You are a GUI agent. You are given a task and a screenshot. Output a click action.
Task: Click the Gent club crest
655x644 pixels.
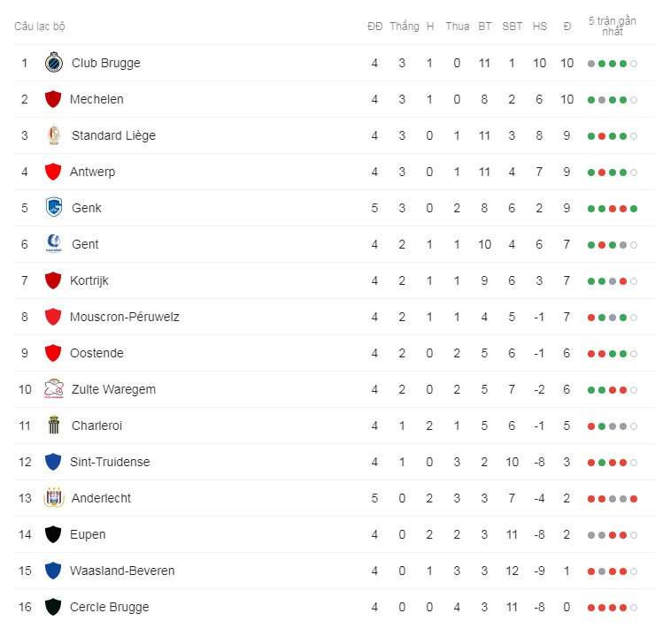[54, 243]
